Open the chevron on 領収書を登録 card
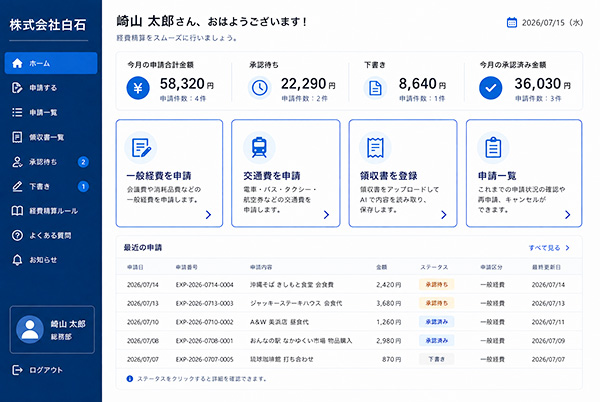This screenshot has height=402, width=600. pyautogui.click(x=444, y=215)
